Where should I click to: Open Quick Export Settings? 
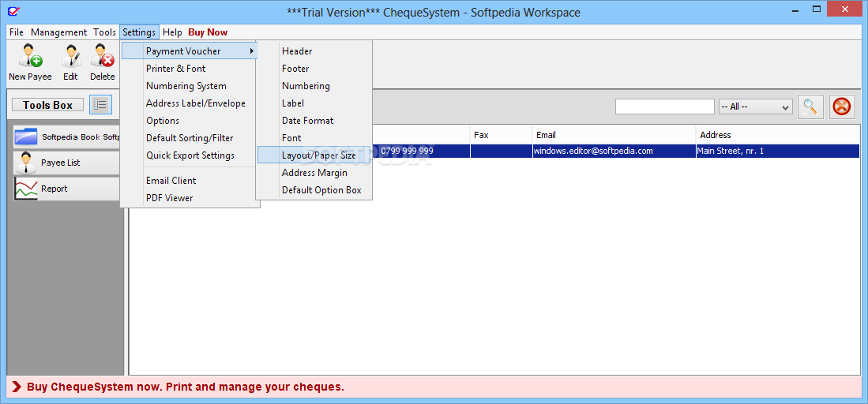click(x=190, y=155)
